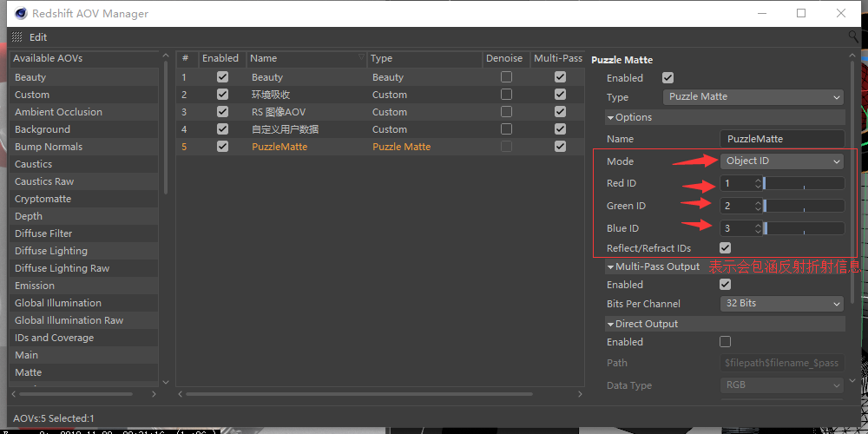Select the PuzzleMatte row name
This screenshot has width=868, height=434.
coord(279,147)
